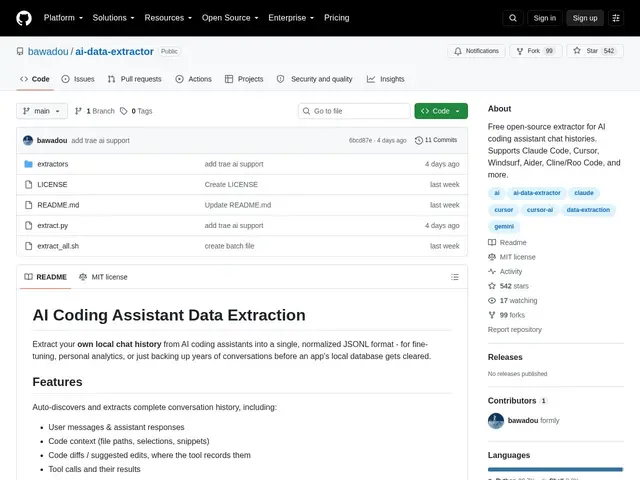
Task: Open Activity link in About sidebar
Action: [x=505, y=271]
